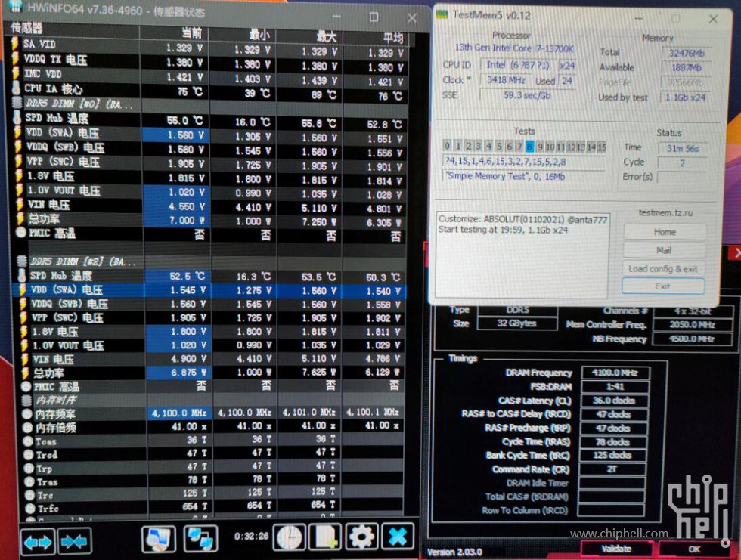Click the 6.875 W current power value
Screen dimensions: 741x560
tap(188, 372)
